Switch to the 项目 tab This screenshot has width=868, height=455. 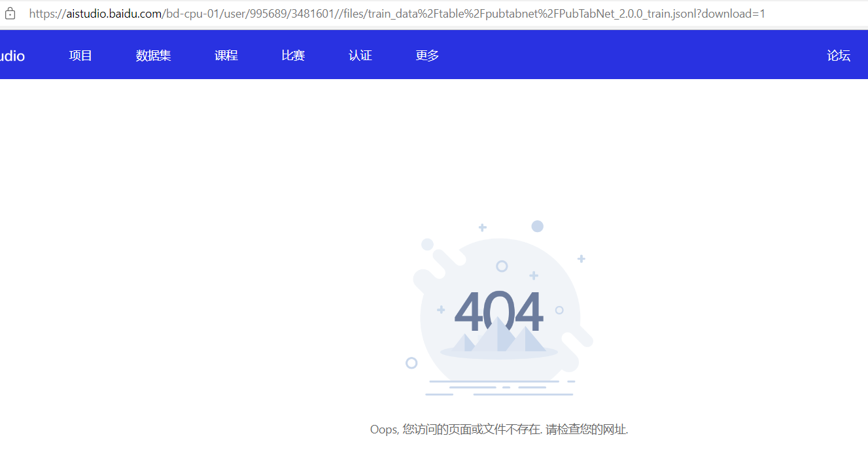[80, 55]
